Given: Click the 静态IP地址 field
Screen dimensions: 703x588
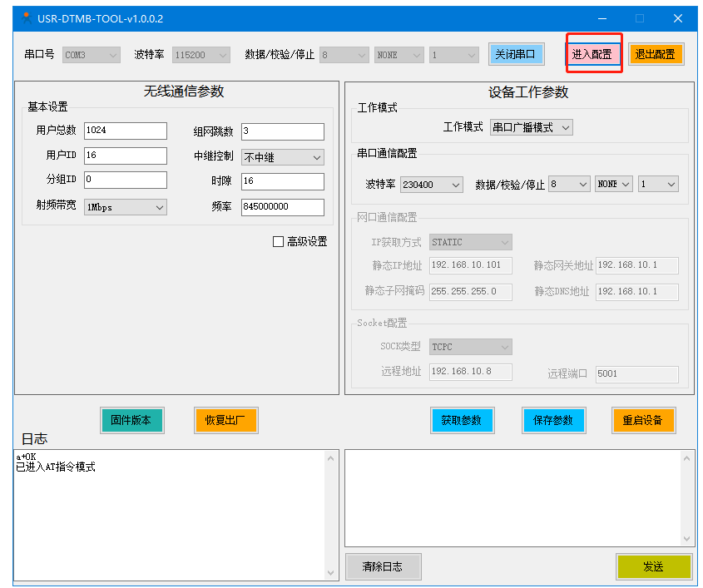Looking at the screenshot, I should tap(470, 265).
